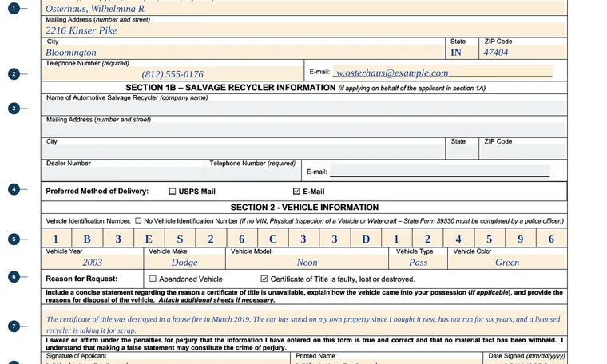This screenshot has width=607, height=364.
Task: Click the ZIP Code field with 47404
Action: 522,52
